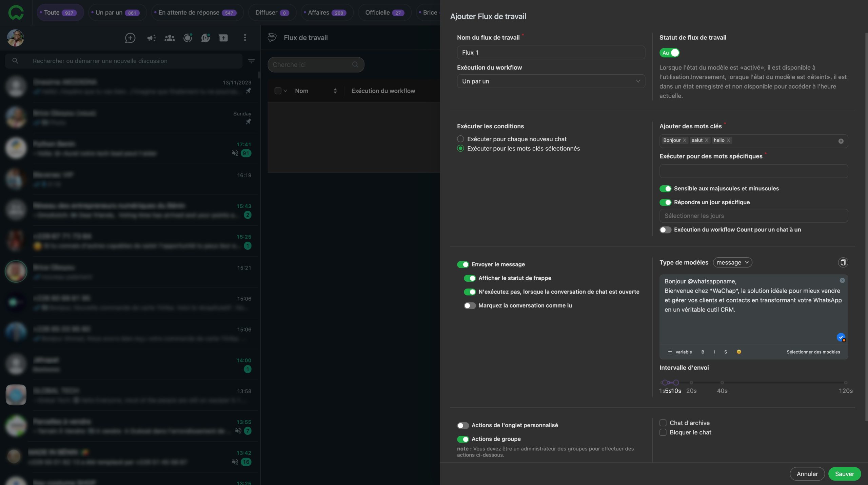Click the chat list filter icon
The image size is (868, 485).
click(x=251, y=61)
